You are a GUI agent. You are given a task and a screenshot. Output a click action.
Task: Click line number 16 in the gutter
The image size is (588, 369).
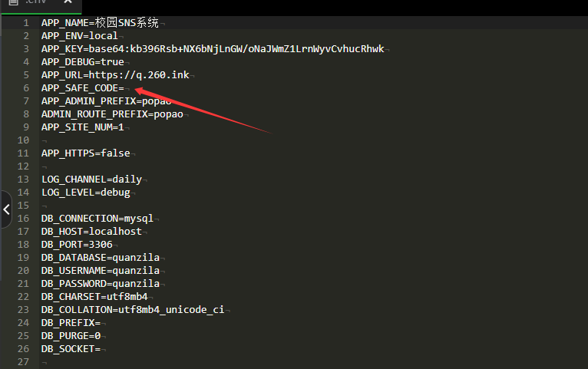tap(23, 219)
